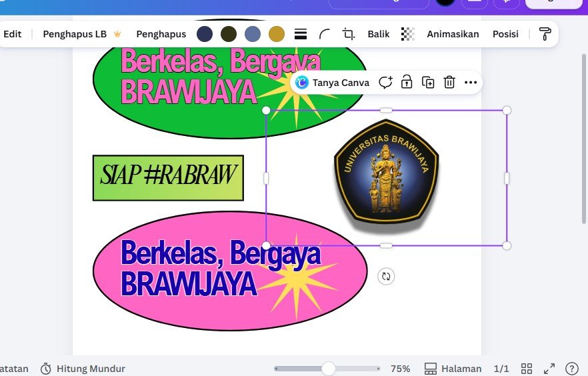Open Halaman pages view
This screenshot has height=376, width=588.
(x=453, y=369)
